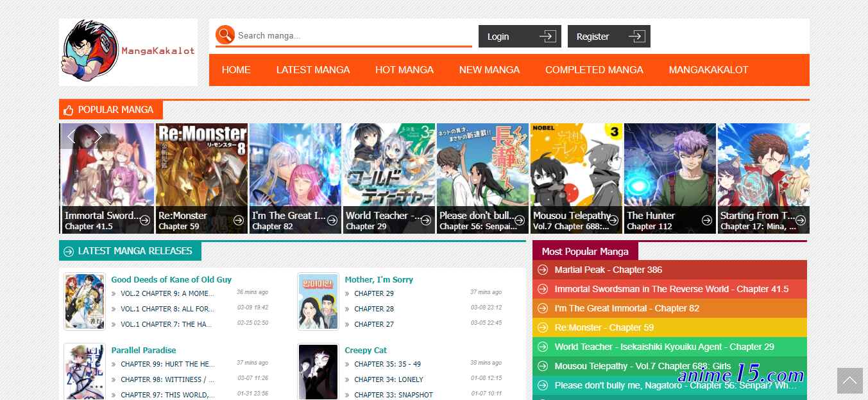The width and height of the screenshot is (868, 400).
Task: Click circled arrow on Mousou Telepathy card
Action: (x=613, y=220)
